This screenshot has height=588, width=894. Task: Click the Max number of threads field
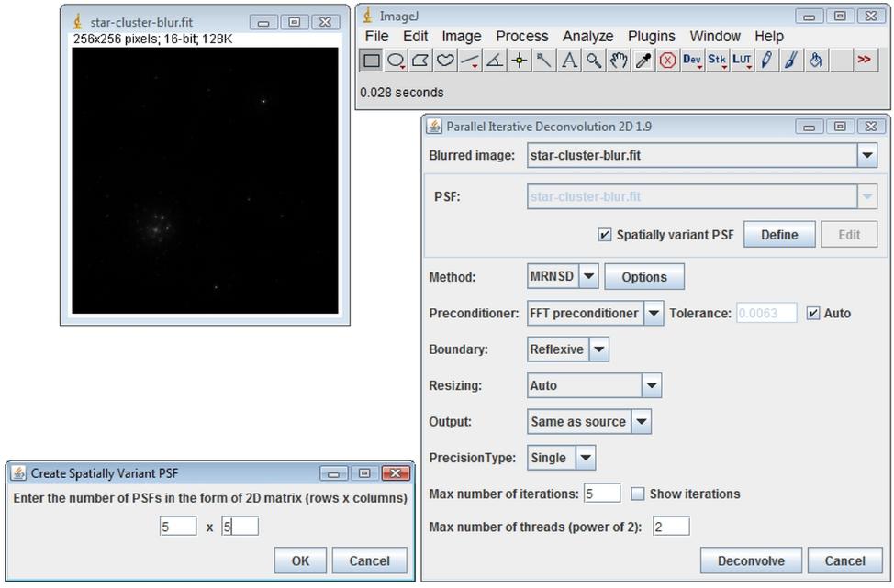[671, 527]
